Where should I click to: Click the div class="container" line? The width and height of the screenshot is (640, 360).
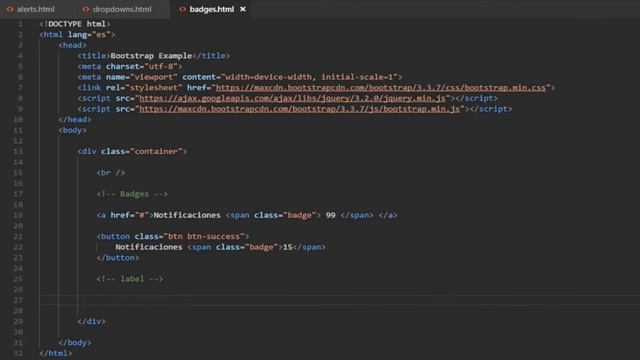[x=132, y=151]
